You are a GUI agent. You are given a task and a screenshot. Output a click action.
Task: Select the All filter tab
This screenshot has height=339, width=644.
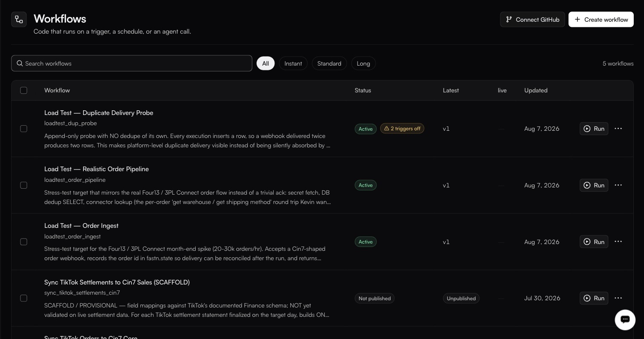tap(266, 63)
